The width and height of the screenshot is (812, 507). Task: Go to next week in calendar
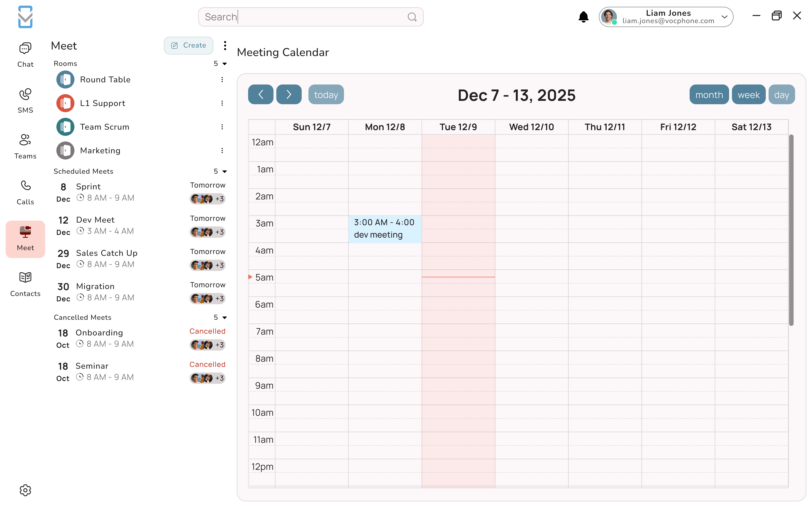[x=289, y=94]
